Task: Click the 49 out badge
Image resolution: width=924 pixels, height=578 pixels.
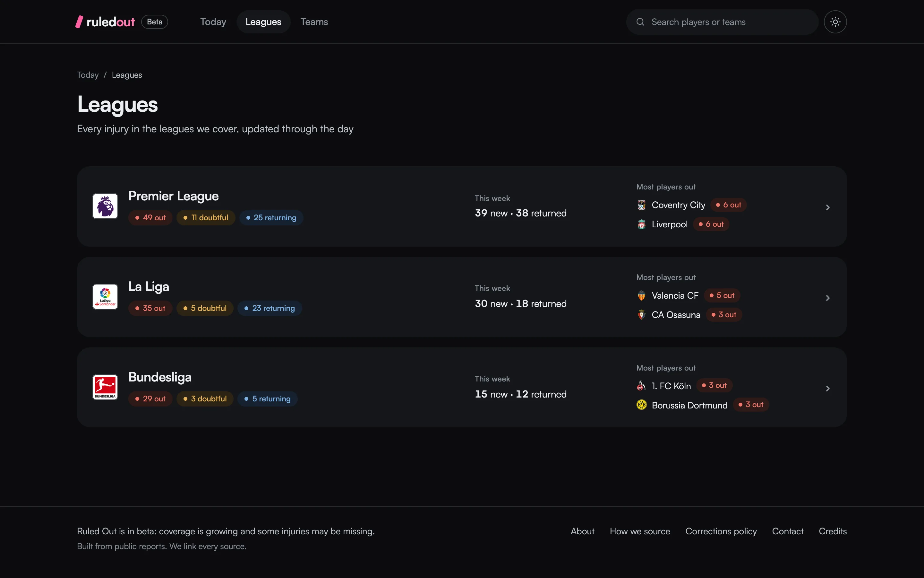Action: [x=150, y=218]
